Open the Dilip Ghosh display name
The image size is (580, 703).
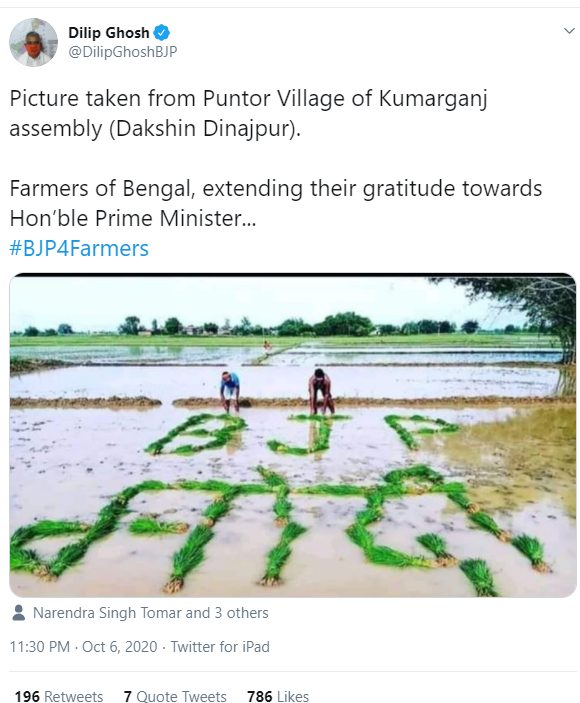pyautogui.click(x=108, y=33)
